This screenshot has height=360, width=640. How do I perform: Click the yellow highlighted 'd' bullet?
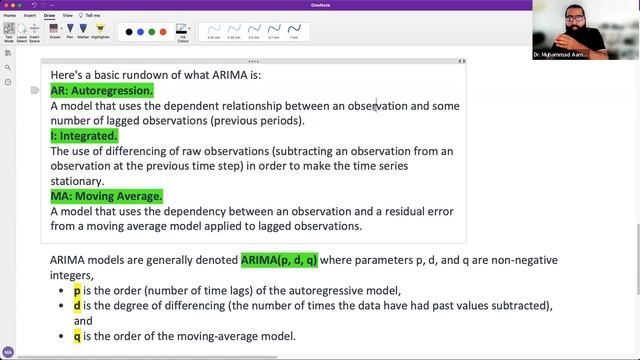77,306
